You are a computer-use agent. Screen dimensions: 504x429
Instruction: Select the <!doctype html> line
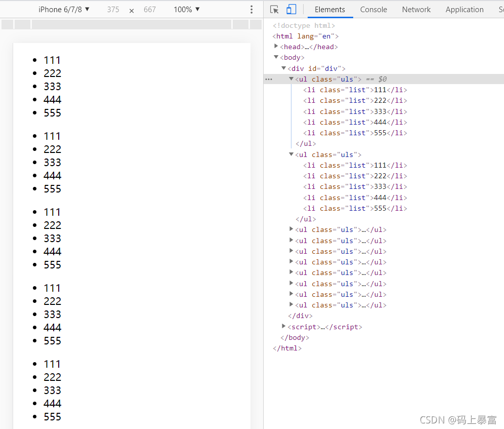point(304,25)
